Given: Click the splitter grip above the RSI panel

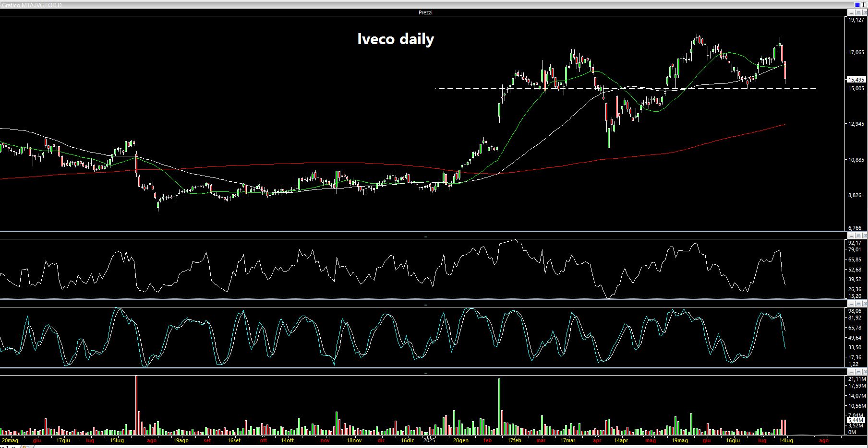Looking at the screenshot, I should coord(425,237).
